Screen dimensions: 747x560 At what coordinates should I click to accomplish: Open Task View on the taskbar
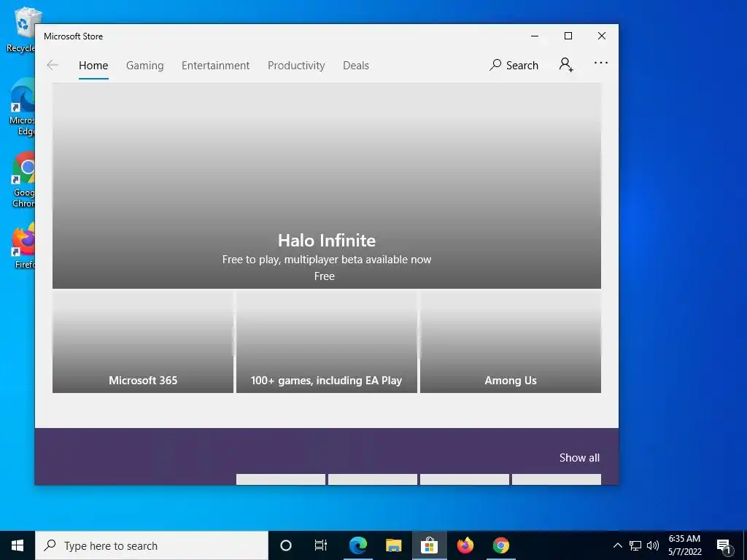pos(321,545)
